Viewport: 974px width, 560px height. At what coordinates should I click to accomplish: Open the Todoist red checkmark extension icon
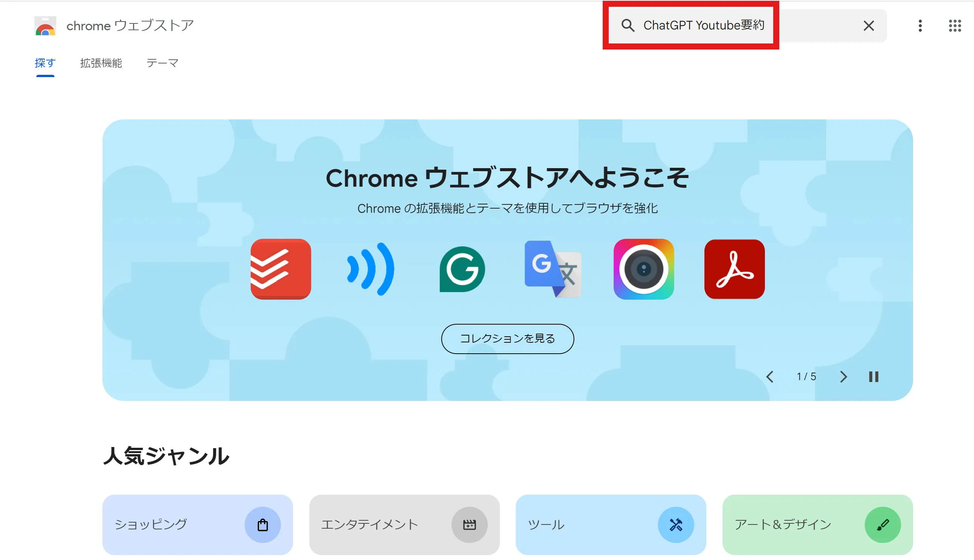pos(281,269)
